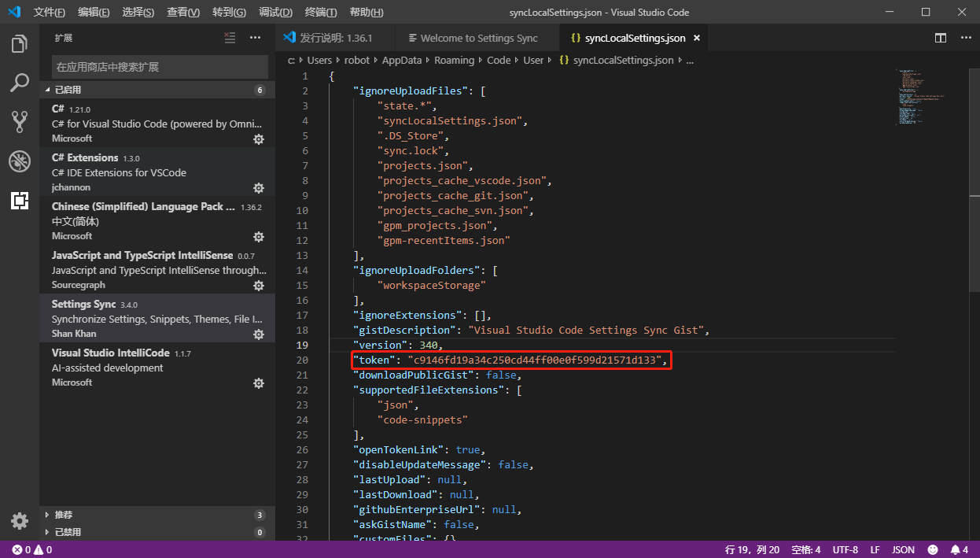Screen dimensions: 980x558
Task: Click the JSON language mode in status bar
Action: [x=903, y=549]
